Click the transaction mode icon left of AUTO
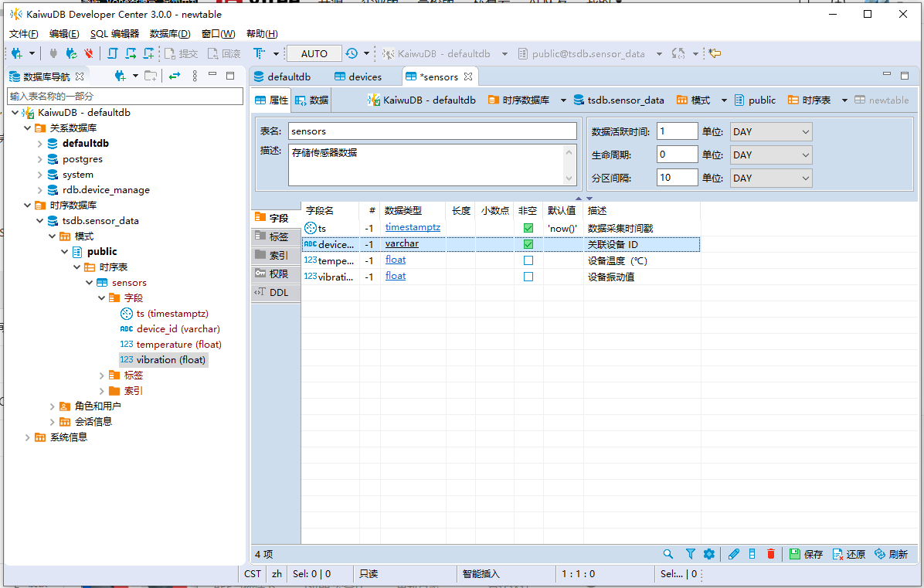The width and height of the screenshot is (924, 588). (259, 53)
